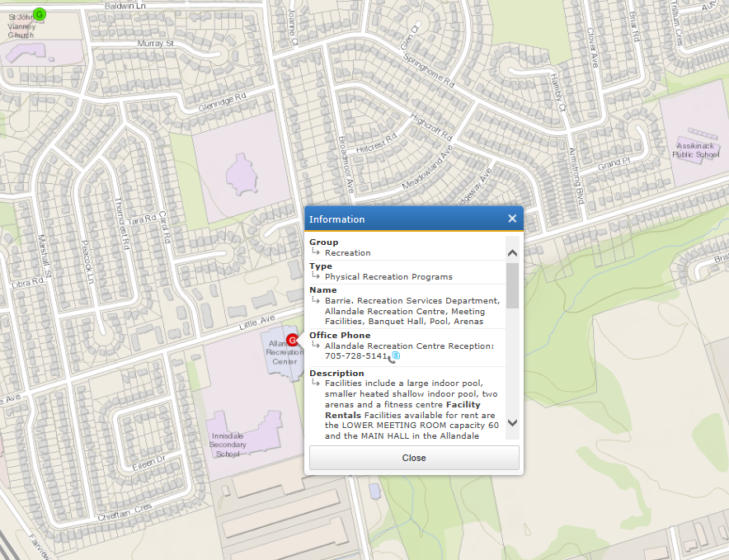Image resolution: width=729 pixels, height=560 pixels.
Task: Click the 'Trillium Cres' street label
Action: 676,23
